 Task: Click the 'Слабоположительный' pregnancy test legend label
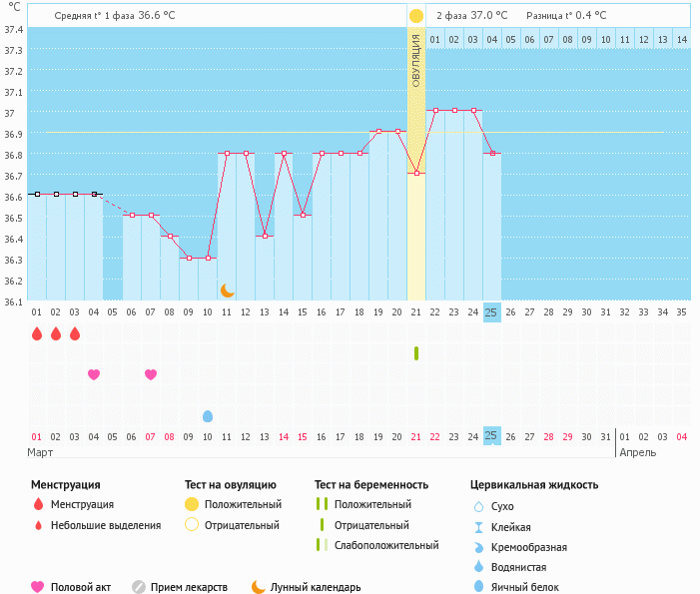coord(386,545)
